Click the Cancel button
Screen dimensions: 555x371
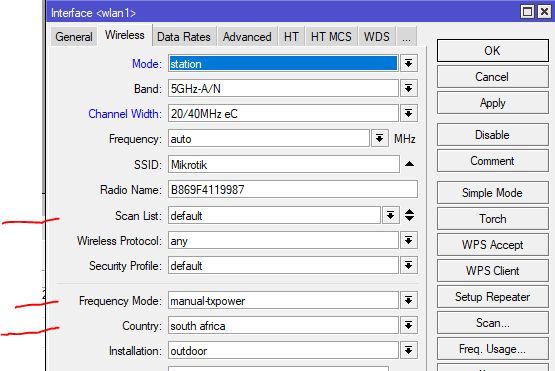pos(493,77)
